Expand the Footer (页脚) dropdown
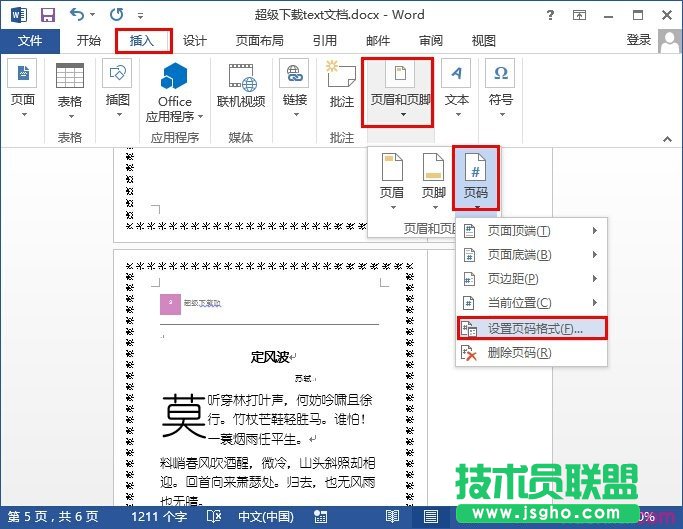 [433, 178]
